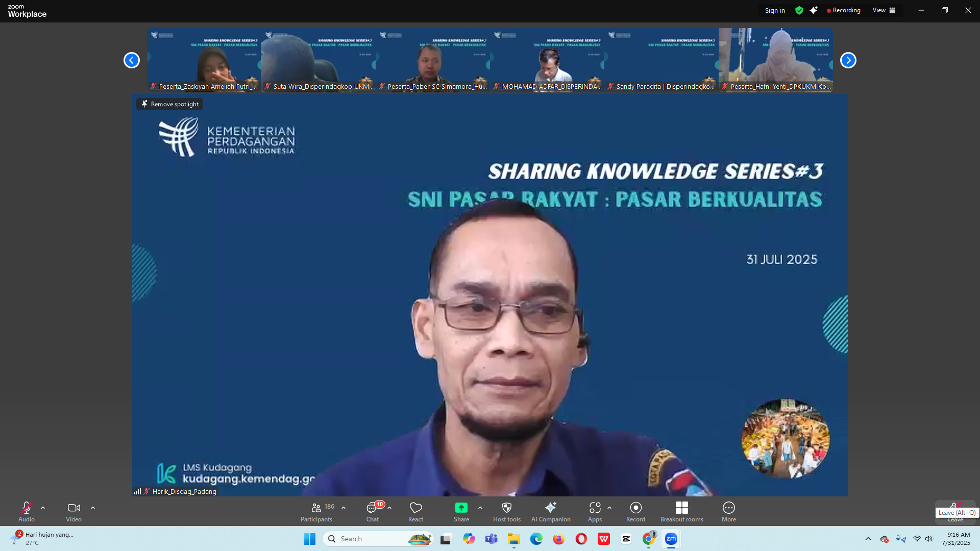
Task: Open Microsoft Teams from taskbar
Action: 491,539
